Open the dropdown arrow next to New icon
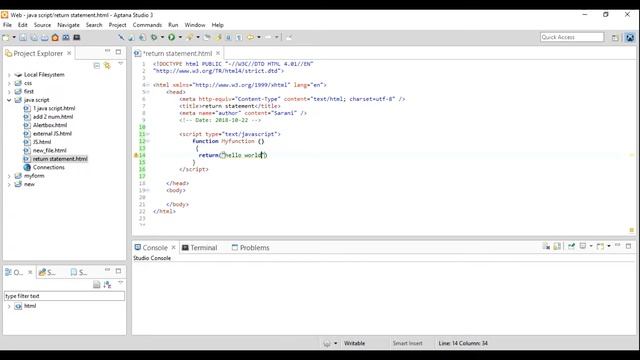The width and height of the screenshot is (640, 360). tap(14, 38)
